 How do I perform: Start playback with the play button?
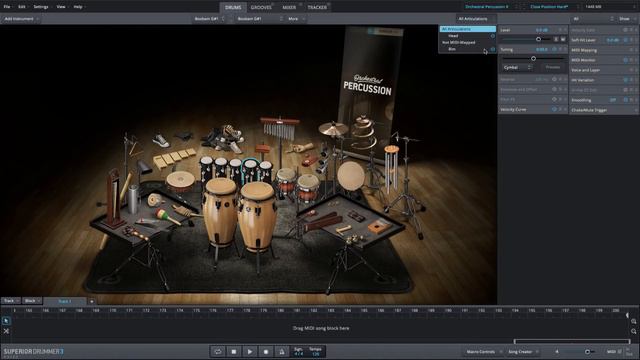250,351
